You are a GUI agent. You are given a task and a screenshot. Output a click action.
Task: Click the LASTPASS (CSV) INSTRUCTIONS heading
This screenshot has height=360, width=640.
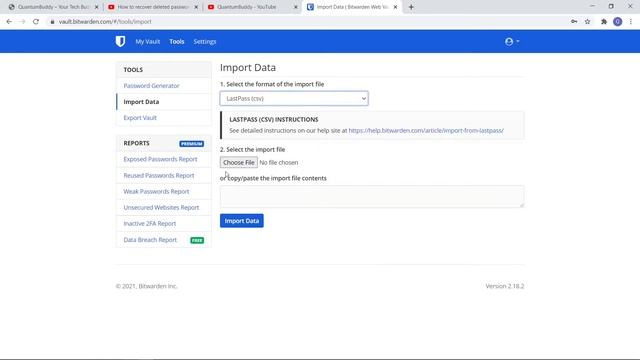point(273,120)
